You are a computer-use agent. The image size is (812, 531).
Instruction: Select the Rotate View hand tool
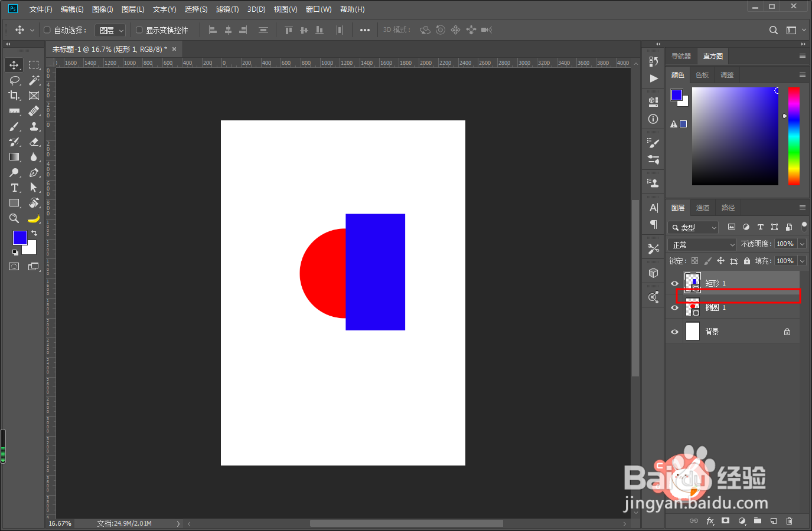click(34, 203)
